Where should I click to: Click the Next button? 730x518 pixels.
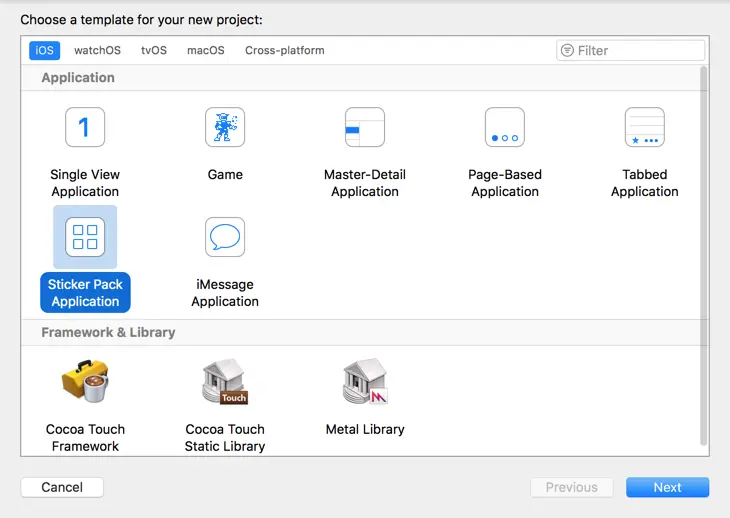click(667, 487)
